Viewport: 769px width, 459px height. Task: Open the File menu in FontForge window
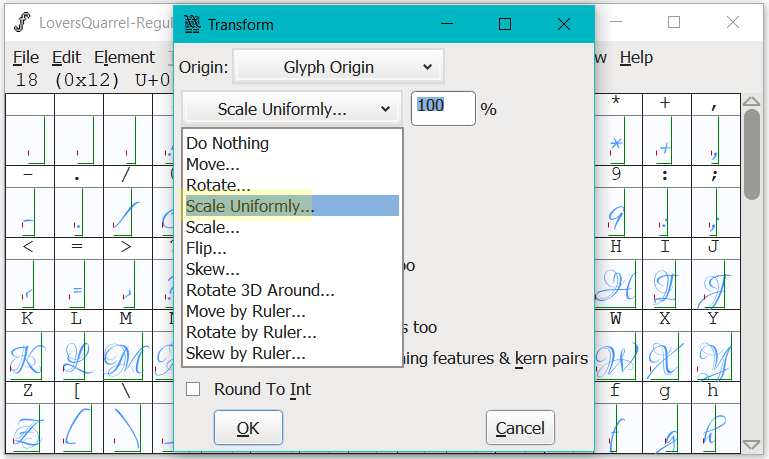click(x=26, y=57)
